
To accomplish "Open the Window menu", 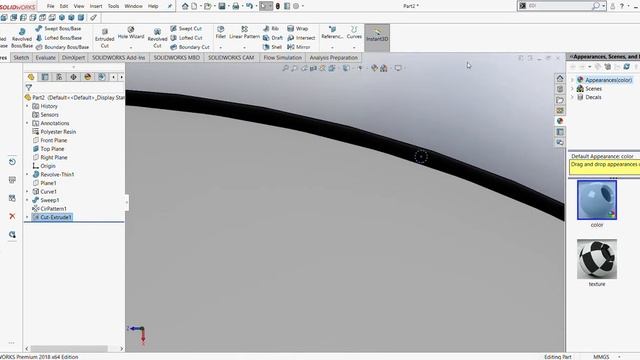I will 133,6.
